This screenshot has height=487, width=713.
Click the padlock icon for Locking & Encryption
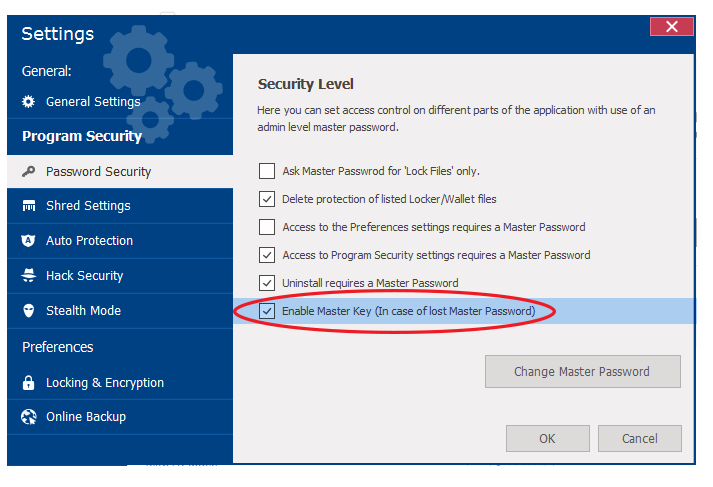[28, 382]
